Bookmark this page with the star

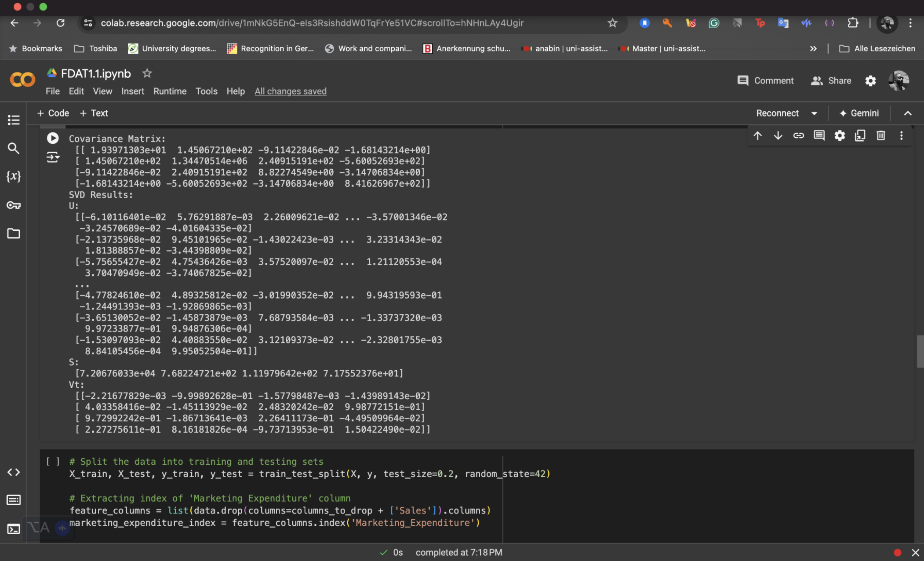click(x=612, y=23)
